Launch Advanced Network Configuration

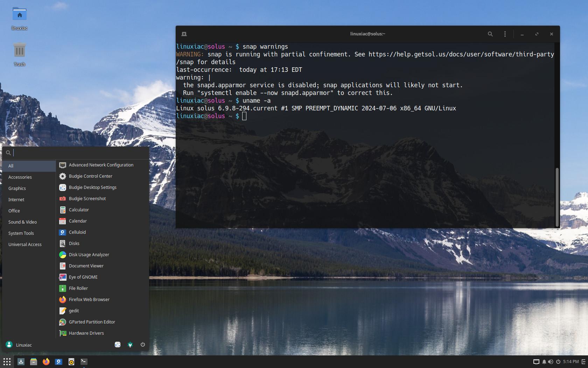tap(103, 165)
